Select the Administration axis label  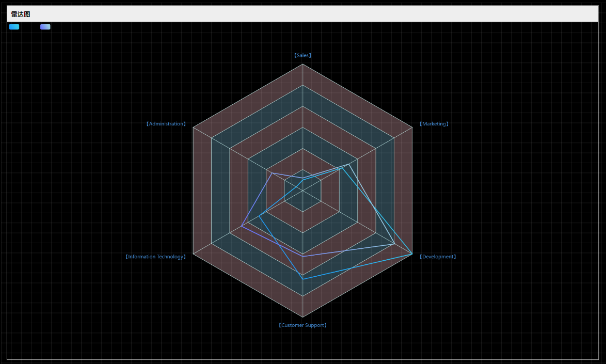pos(166,124)
